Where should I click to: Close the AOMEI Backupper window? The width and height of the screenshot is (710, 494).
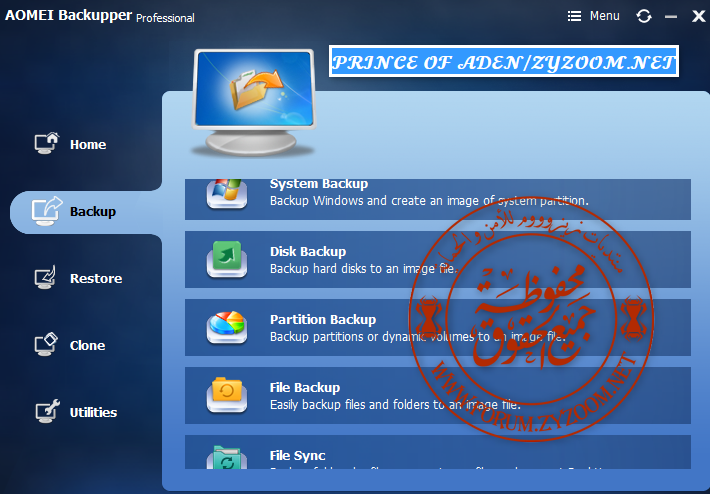click(x=699, y=16)
